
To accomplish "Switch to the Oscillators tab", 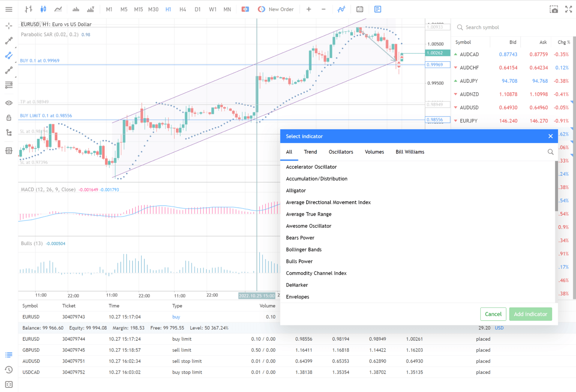I will coord(340,152).
